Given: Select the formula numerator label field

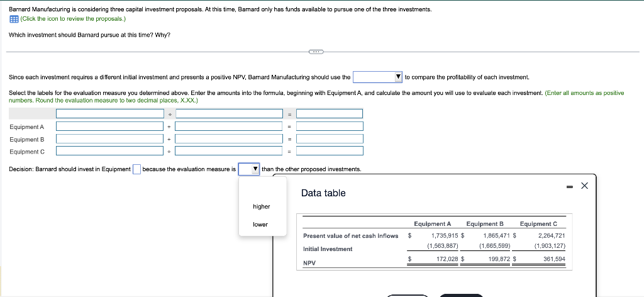Looking at the screenshot, I should coord(109,113).
